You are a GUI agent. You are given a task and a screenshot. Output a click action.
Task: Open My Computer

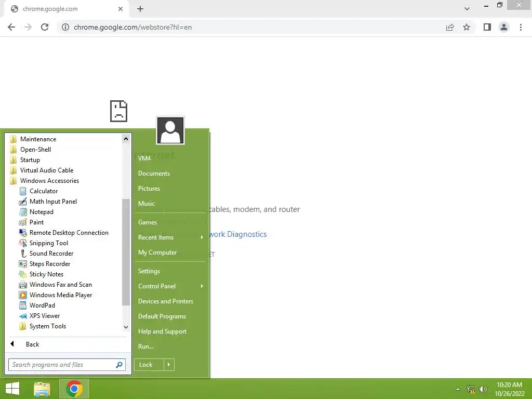tap(157, 252)
